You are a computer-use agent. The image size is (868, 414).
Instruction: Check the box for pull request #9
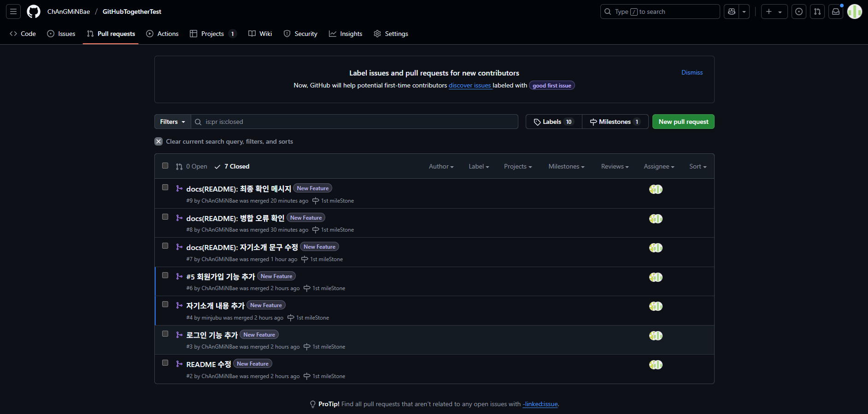[165, 187]
